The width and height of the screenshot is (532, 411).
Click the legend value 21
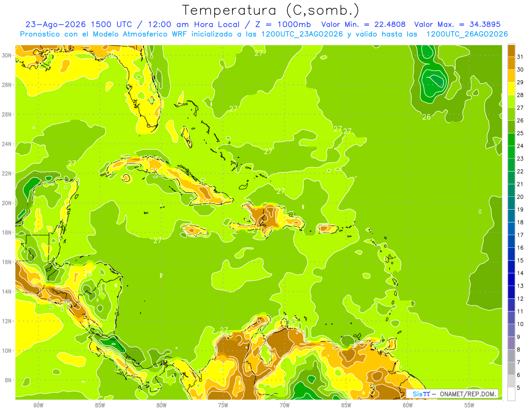click(520, 184)
